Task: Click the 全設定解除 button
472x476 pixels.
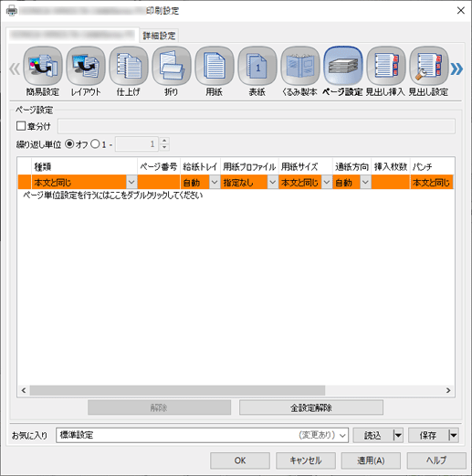Action: pos(311,407)
